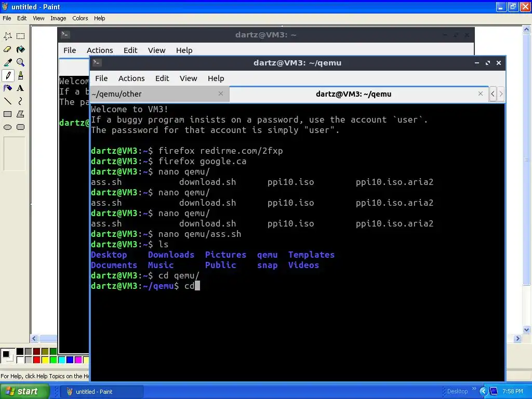The height and width of the screenshot is (399, 532).
Task: Open Paint's Colors menu
Action: coord(80,18)
